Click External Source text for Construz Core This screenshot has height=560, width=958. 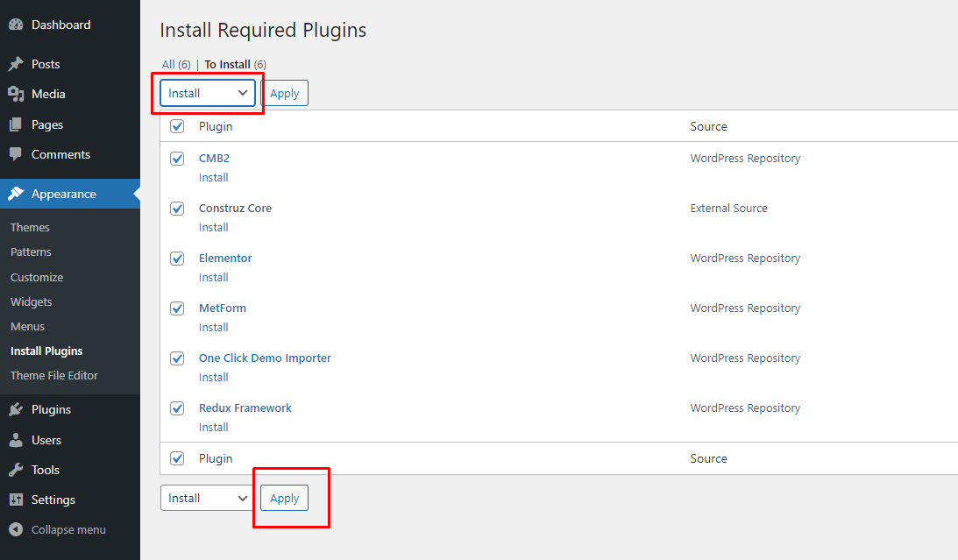pos(729,209)
